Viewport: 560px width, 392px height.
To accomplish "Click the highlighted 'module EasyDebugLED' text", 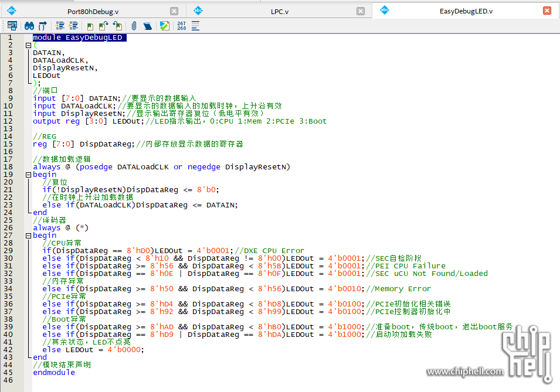I will (79, 38).
